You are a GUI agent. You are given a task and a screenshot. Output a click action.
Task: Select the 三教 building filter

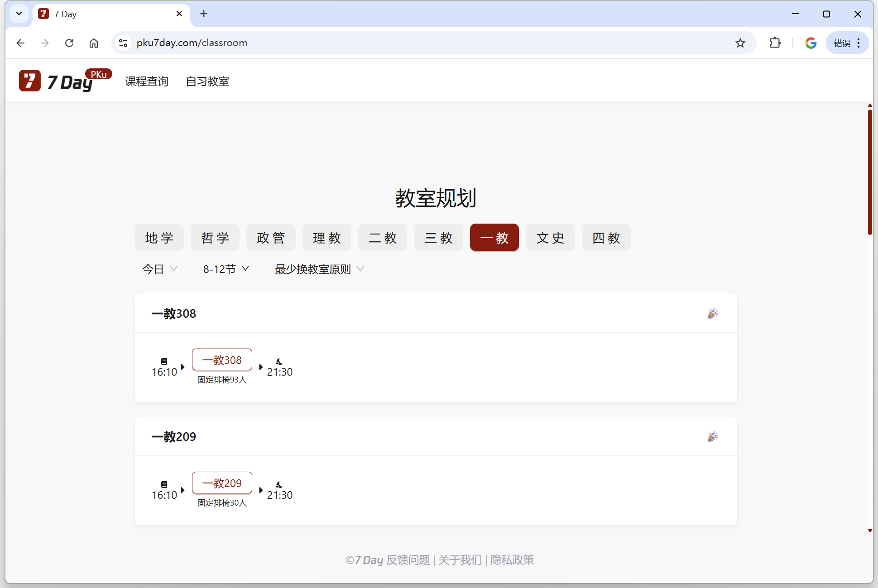(x=438, y=238)
